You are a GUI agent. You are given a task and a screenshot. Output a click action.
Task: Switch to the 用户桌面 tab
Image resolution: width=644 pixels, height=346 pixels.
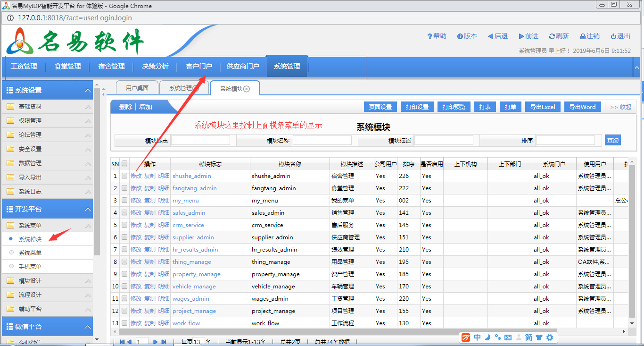[x=137, y=87]
